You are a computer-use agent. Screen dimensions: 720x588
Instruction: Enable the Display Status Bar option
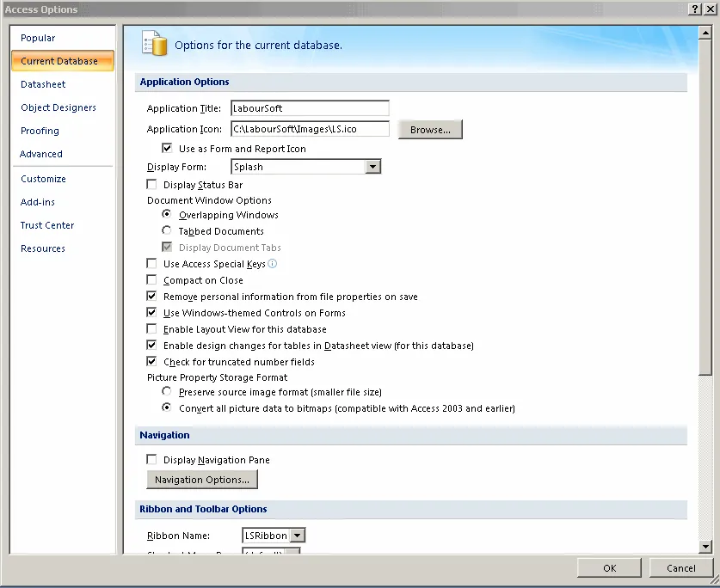coord(152,184)
